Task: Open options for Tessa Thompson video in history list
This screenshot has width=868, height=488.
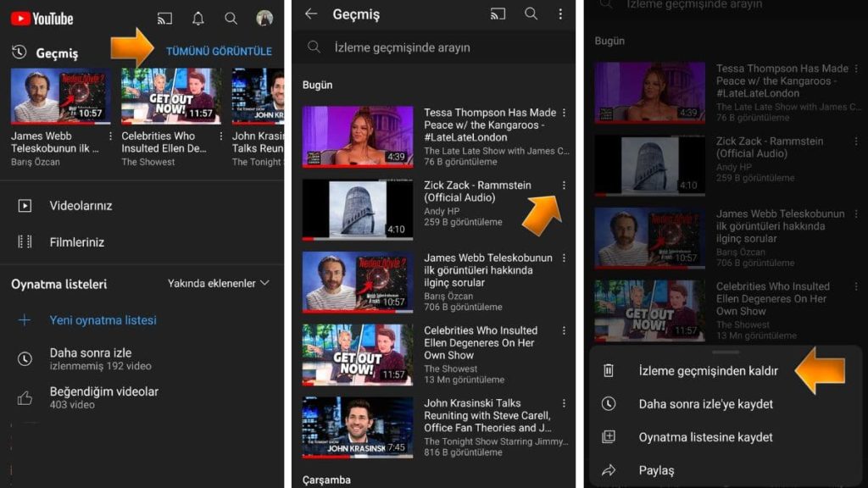Action: click(x=564, y=113)
